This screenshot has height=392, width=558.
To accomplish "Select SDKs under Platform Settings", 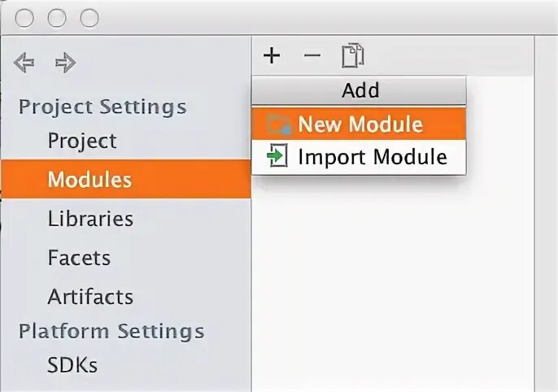I will pos(72,365).
